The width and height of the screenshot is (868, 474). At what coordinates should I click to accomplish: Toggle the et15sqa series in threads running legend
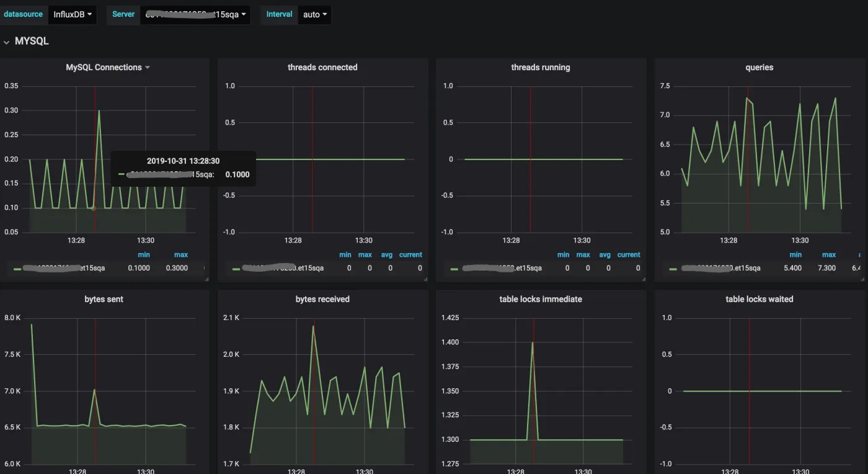(x=502, y=268)
